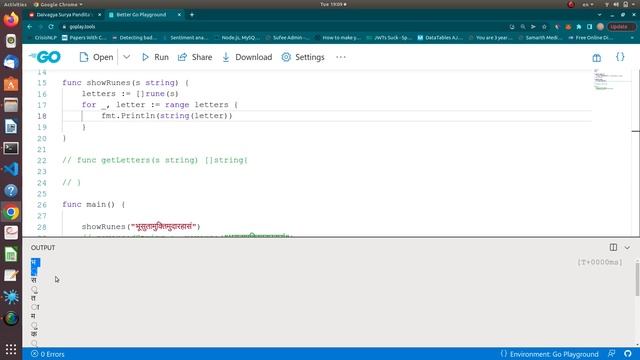The width and height of the screenshot is (640, 360).
Task: Launch Visual Studio Code from the dock
Action: click(x=11, y=169)
